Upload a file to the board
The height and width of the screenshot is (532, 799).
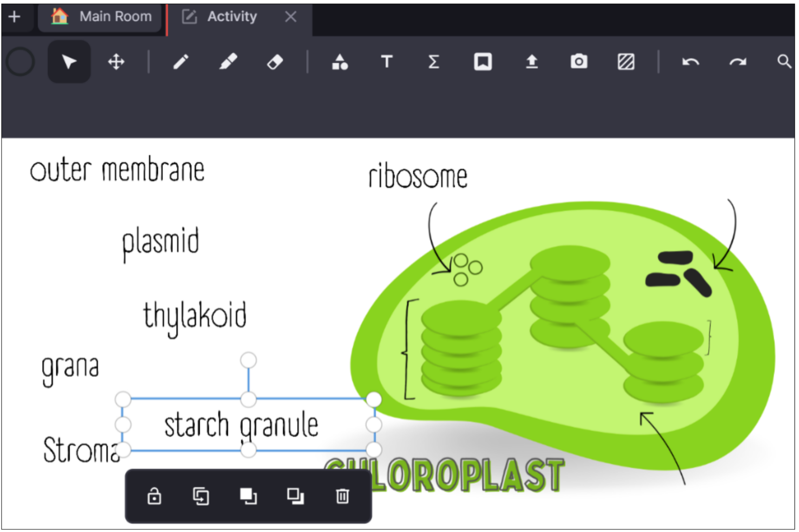(x=531, y=61)
